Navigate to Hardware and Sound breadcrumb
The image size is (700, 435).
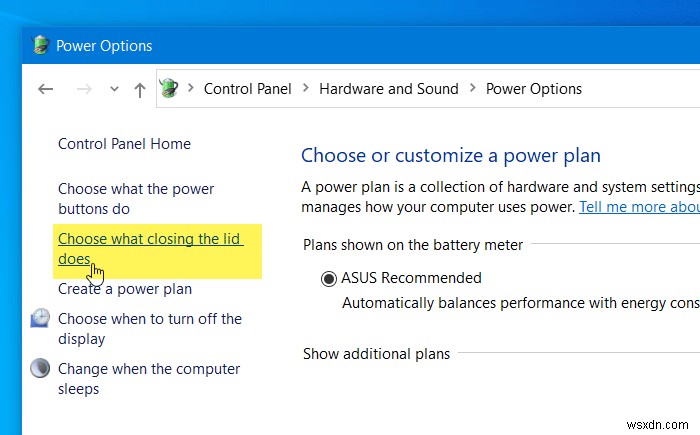(x=388, y=89)
